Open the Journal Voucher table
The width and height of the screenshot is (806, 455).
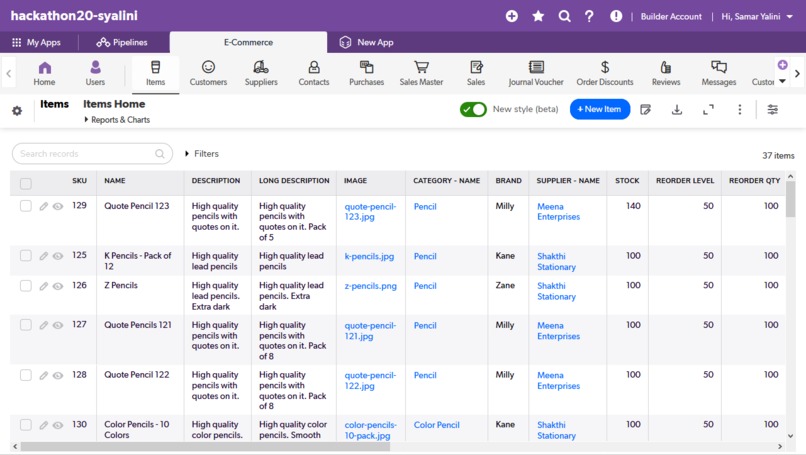coord(536,74)
